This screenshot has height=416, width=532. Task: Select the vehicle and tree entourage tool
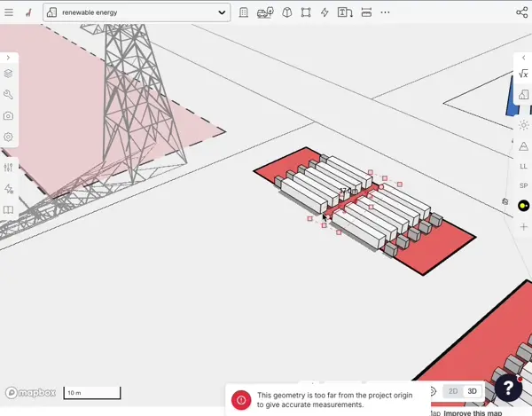click(265, 12)
